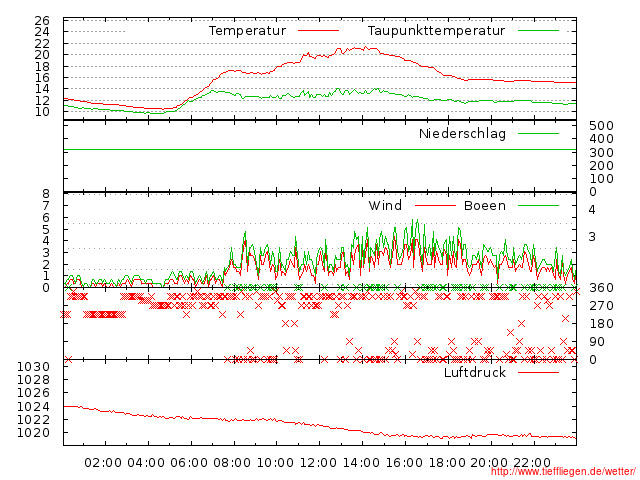Click the 1028 pressure axis value
The width and height of the screenshot is (640, 480).
(x=33, y=380)
